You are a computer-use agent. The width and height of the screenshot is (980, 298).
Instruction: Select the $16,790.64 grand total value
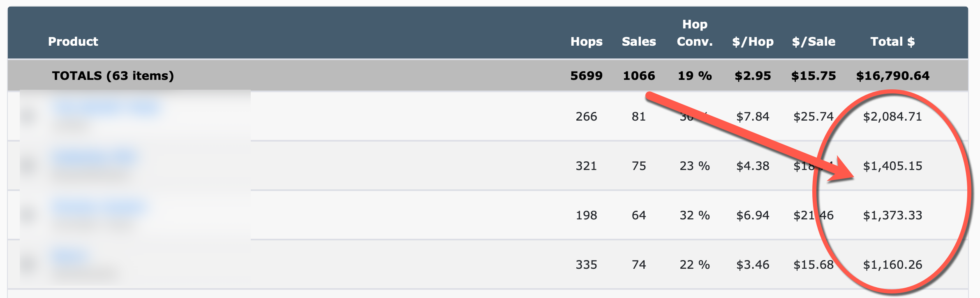(892, 76)
